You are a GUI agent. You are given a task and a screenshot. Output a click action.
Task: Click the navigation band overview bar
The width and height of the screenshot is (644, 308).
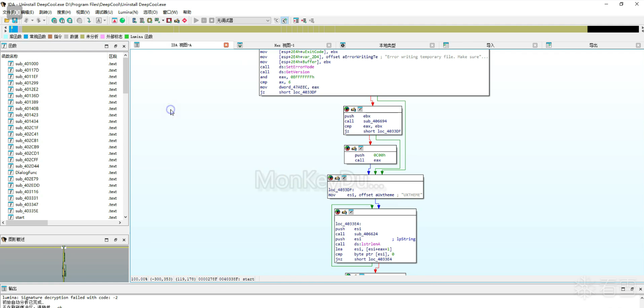point(324,29)
